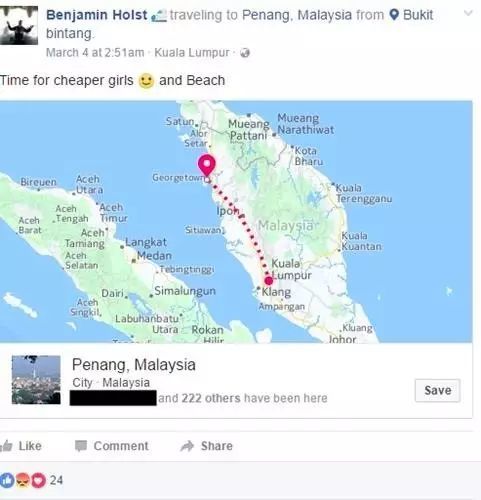Image resolution: width=481 pixels, height=500 pixels.
Task: Click the location pin icon before Bukit bintang
Action: point(394,15)
